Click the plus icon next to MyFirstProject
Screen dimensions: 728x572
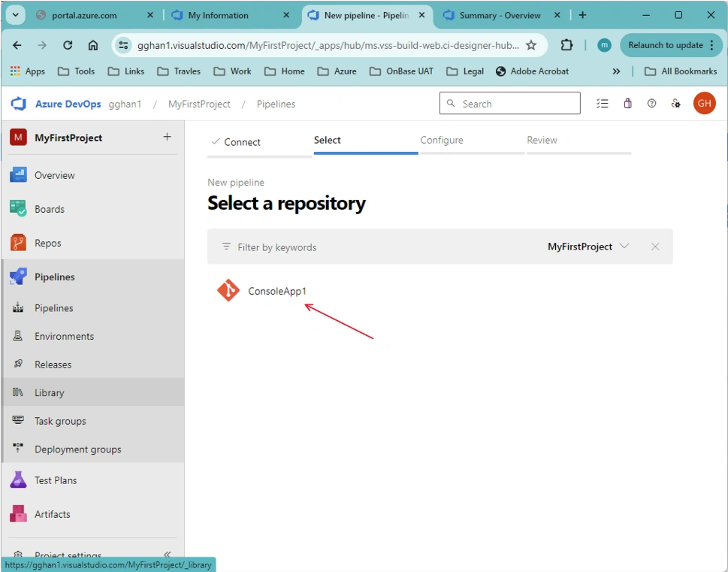(x=167, y=137)
